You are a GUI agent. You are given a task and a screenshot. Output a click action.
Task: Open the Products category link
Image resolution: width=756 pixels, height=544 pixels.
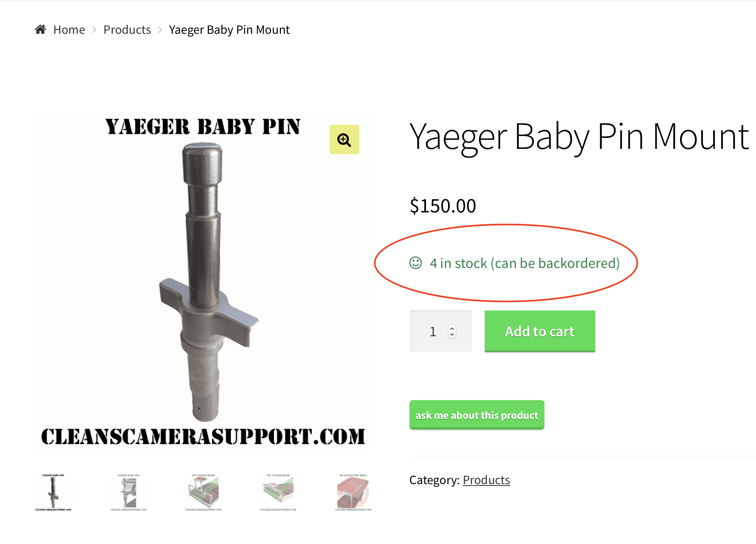tap(486, 480)
